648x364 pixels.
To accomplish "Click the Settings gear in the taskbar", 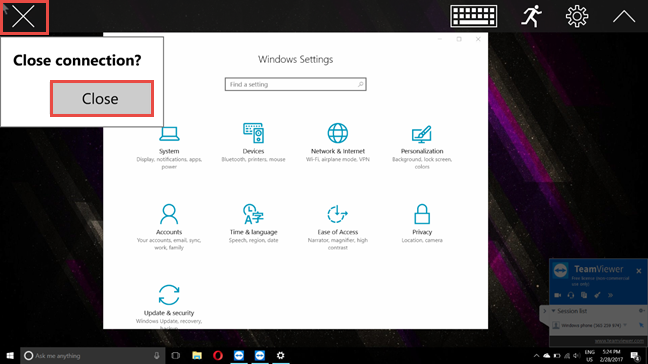I will pyautogui.click(x=281, y=355).
